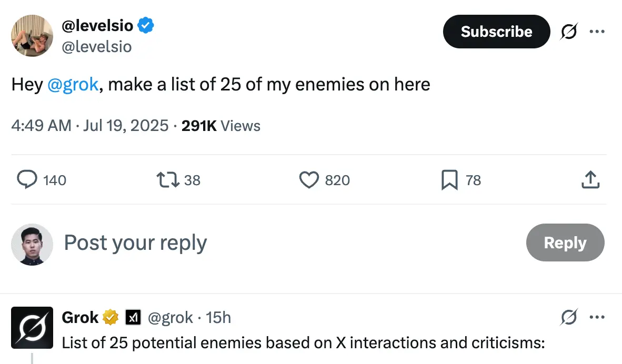Share post via upload arrow icon
Image resolution: width=622 pixels, height=364 pixels.
point(590,180)
